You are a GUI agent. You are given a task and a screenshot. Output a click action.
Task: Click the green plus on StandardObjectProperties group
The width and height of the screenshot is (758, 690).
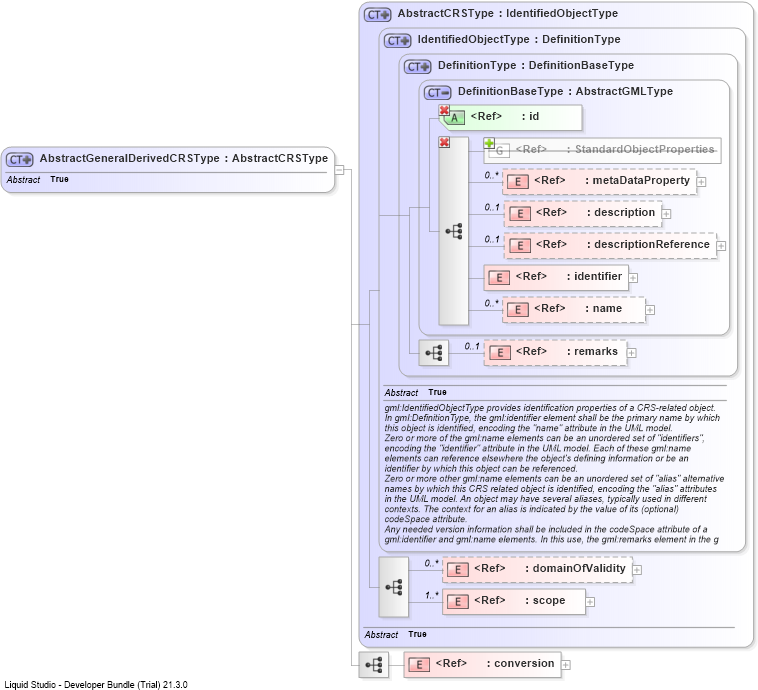(489, 143)
